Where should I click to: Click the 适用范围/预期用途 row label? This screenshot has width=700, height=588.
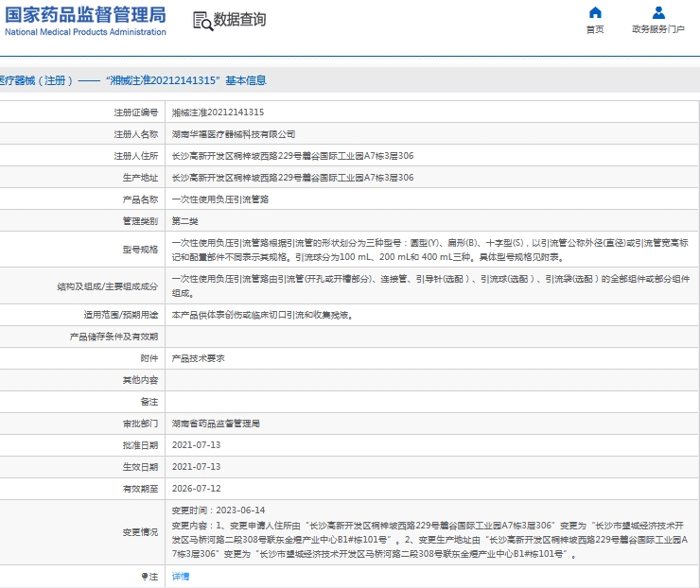coord(121,315)
